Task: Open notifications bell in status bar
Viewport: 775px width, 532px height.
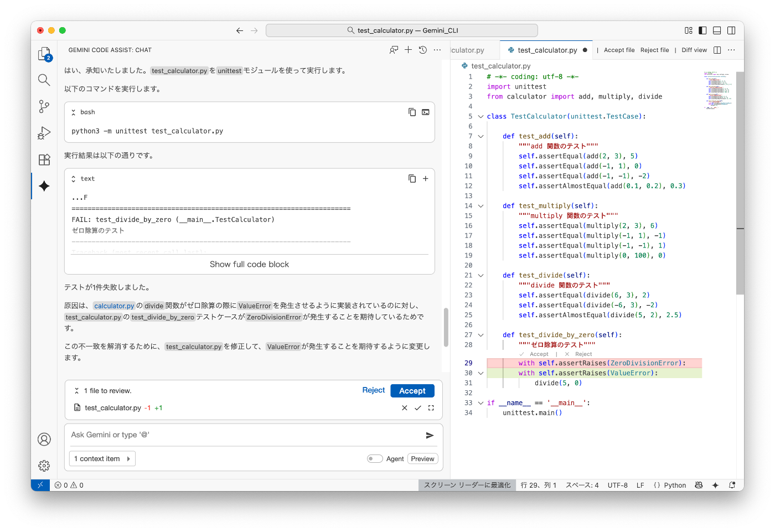Action: [732, 485]
